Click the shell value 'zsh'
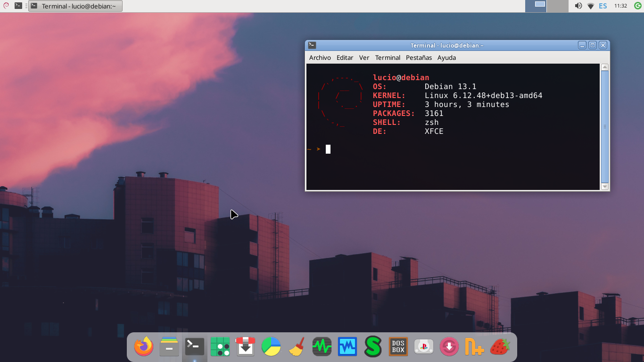The height and width of the screenshot is (362, 644). tap(432, 122)
